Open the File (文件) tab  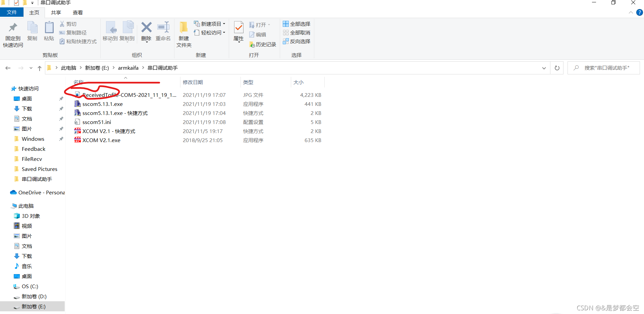12,12
